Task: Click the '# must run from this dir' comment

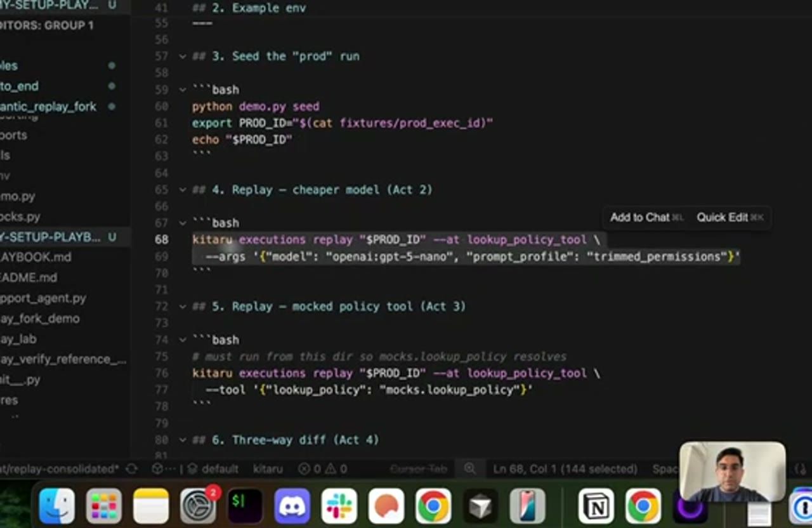Action: click(379, 357)
